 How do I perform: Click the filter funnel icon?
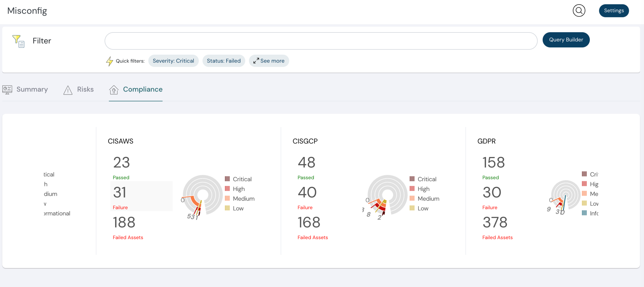click(18, 41)
